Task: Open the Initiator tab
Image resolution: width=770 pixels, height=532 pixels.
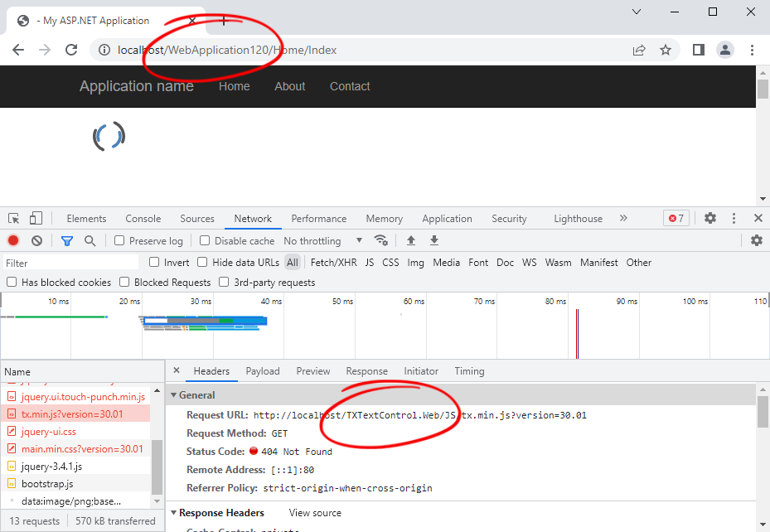Action: pos(421,371)
